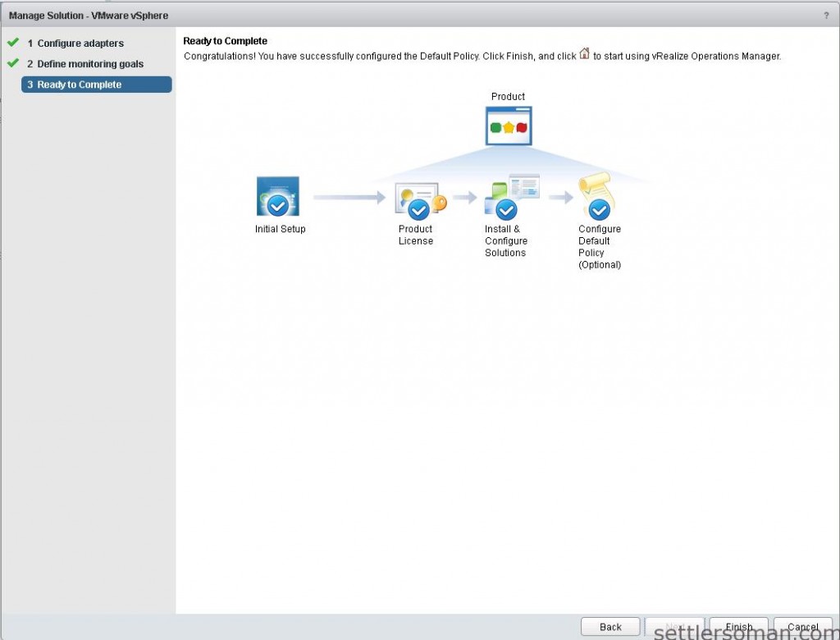Click the disabled Next button
Viewport: 840px width, 640px height.
tap(674, 627)
